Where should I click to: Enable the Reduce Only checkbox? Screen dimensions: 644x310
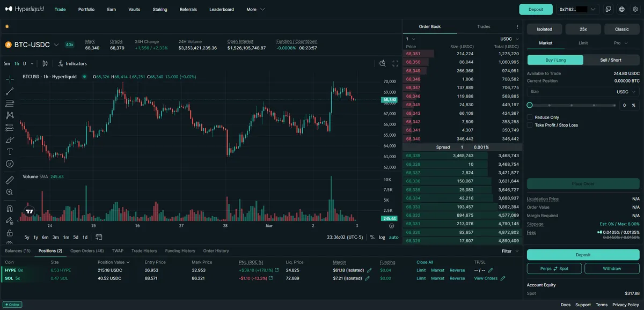click(x=530, y=117)
